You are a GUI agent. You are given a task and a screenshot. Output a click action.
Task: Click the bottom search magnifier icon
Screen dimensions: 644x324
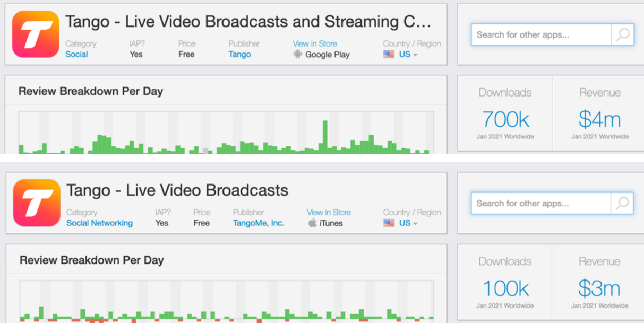622,204
